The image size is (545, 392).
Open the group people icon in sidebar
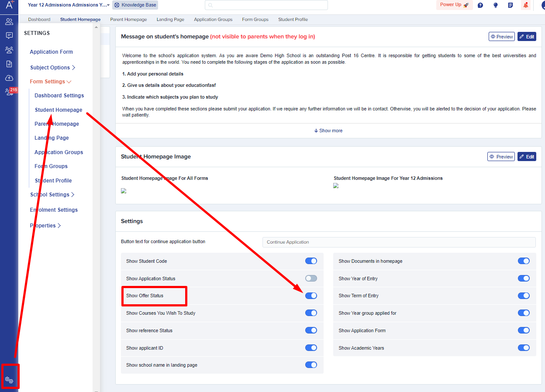click(9, 50)
